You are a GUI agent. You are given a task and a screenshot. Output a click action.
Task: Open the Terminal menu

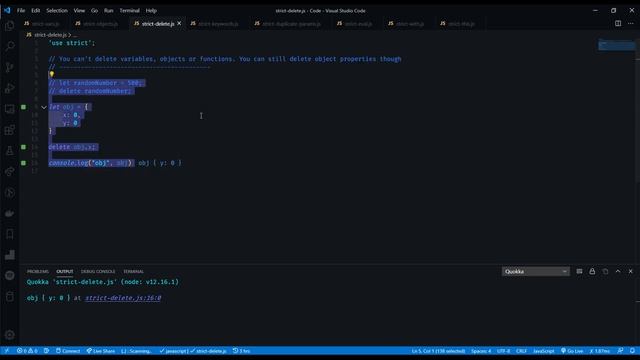(x=129, y=11)
